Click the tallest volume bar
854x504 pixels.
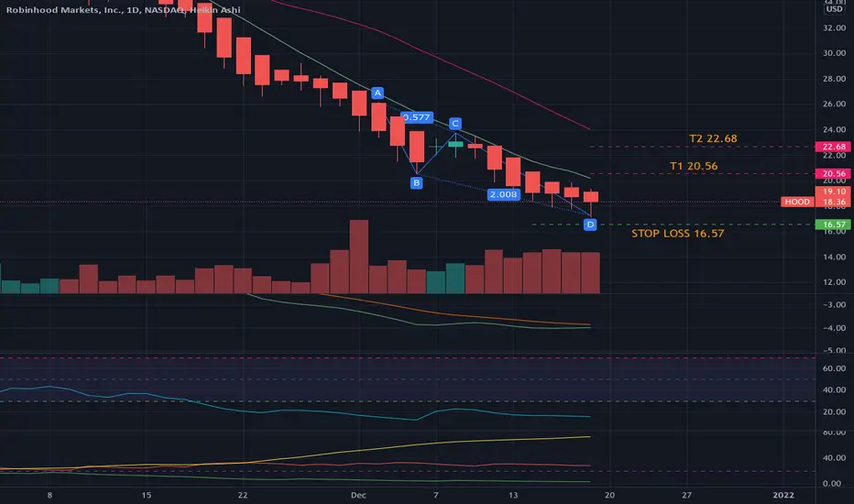click(x=359, y=257)
